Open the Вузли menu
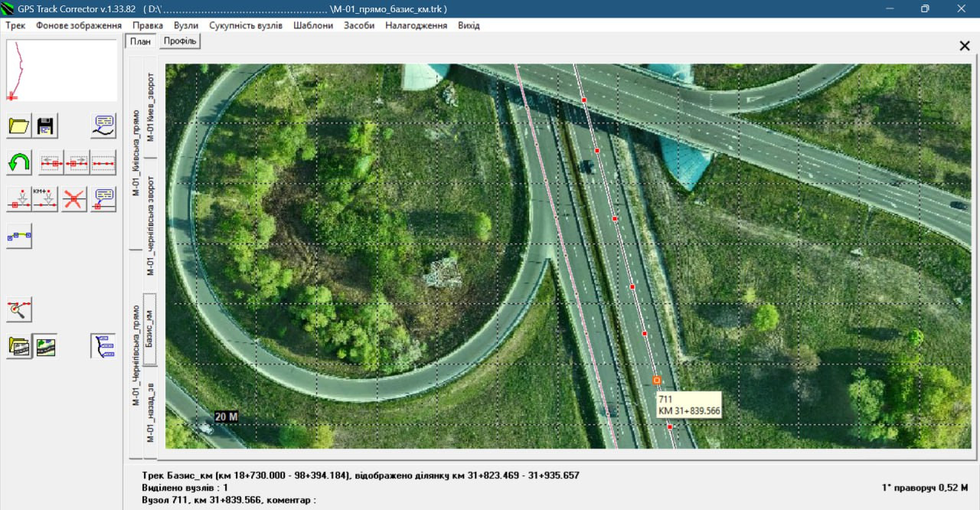The height and width of the screenshot is (510, 980). point(186,25)
